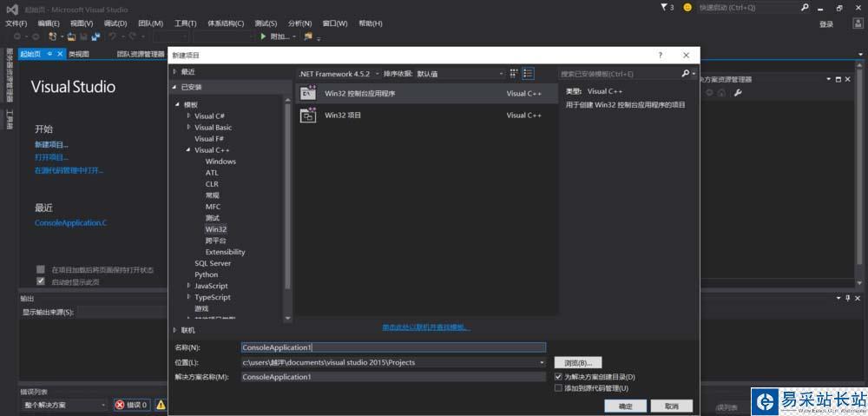Switch templates to list view
This screenshot has height=416, width=868.
[528, 73]
